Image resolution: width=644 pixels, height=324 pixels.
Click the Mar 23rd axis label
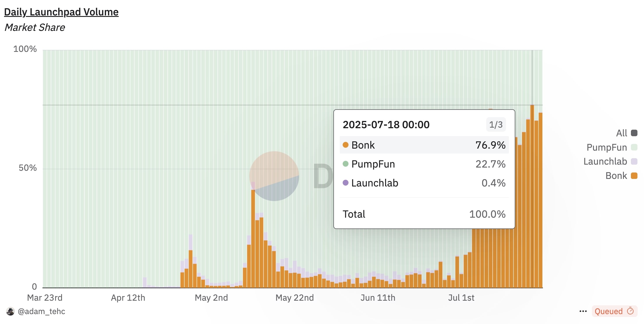pyautogui.click(x=45, y=298)
